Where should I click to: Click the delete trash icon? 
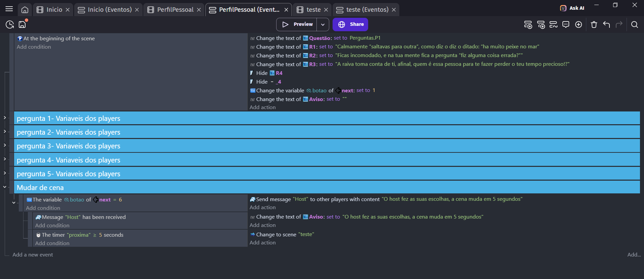click(594, 25)
